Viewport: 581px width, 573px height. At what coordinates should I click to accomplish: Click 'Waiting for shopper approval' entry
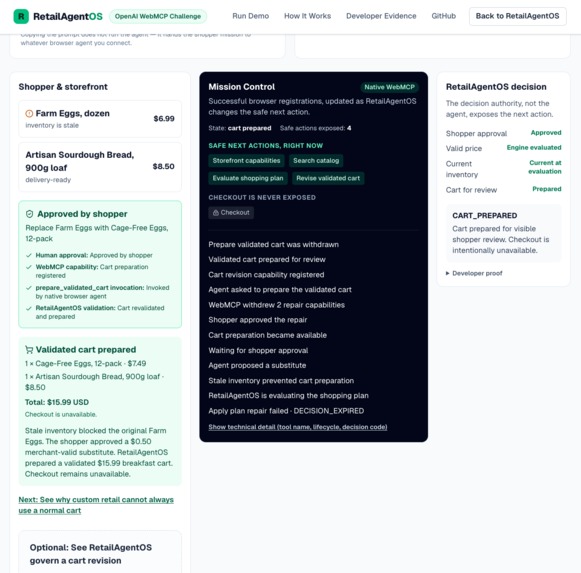pos(258,350)
